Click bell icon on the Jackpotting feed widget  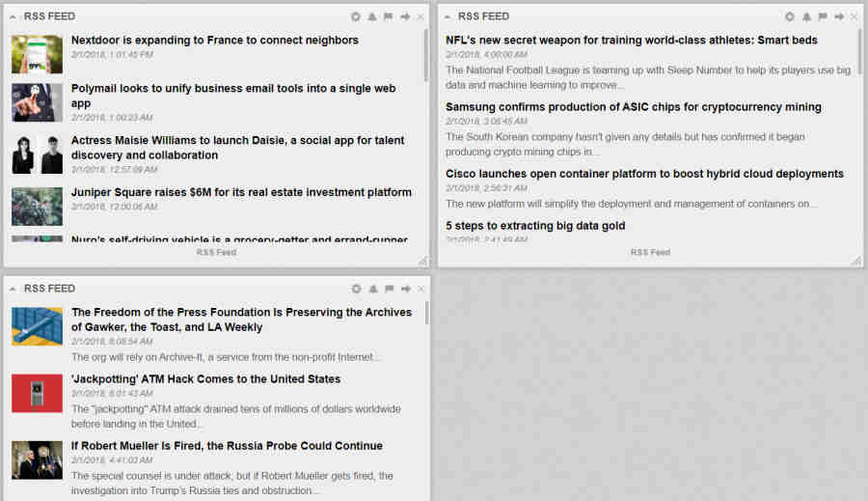(x=372, y=289)
